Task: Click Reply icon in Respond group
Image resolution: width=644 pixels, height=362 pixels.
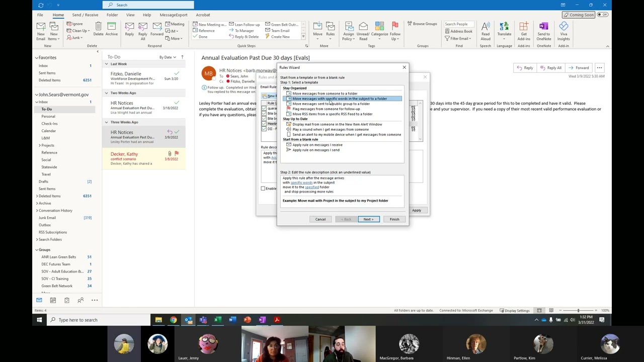Action: click(129, 29)
